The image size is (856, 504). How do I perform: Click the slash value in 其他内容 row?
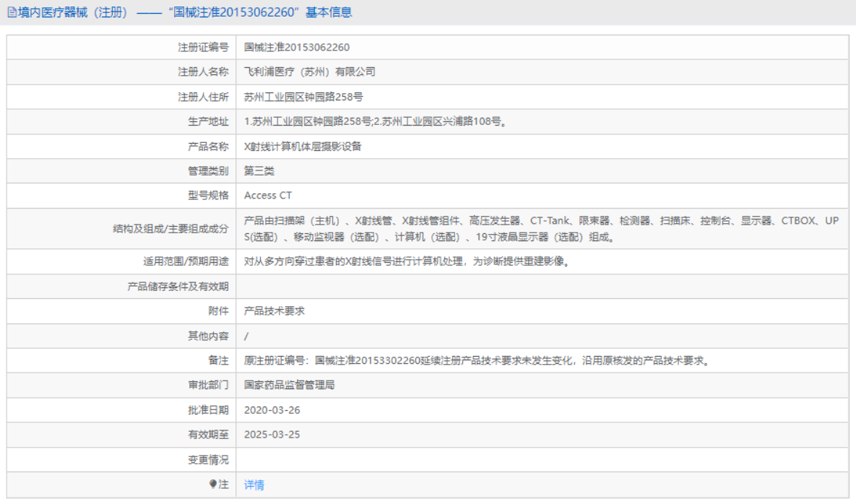click(x=246, y=336)
